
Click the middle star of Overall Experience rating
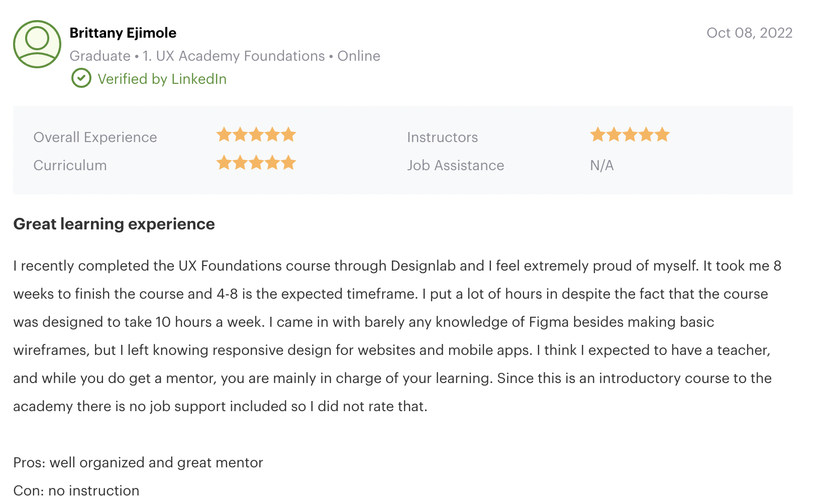click(256, 135)
